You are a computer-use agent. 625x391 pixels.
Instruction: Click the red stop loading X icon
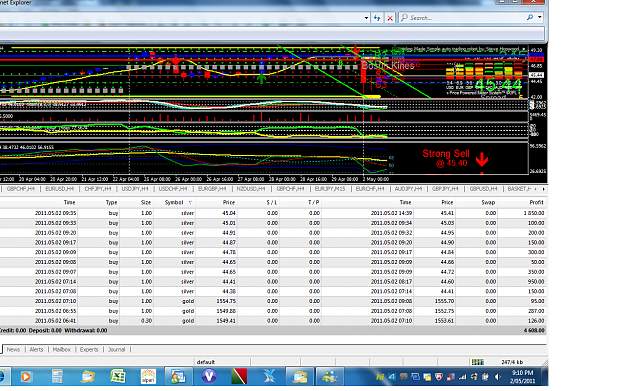[390, 18]
